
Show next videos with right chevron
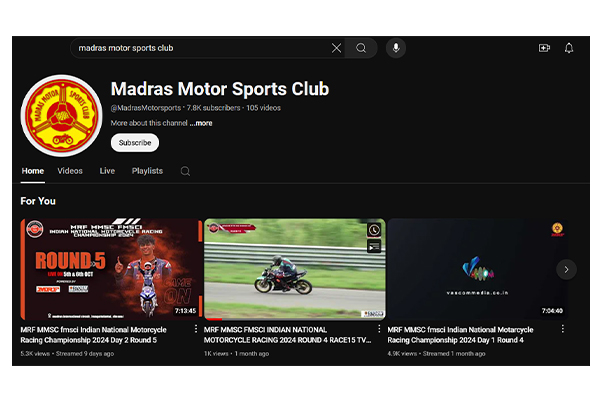pos(566,269)
